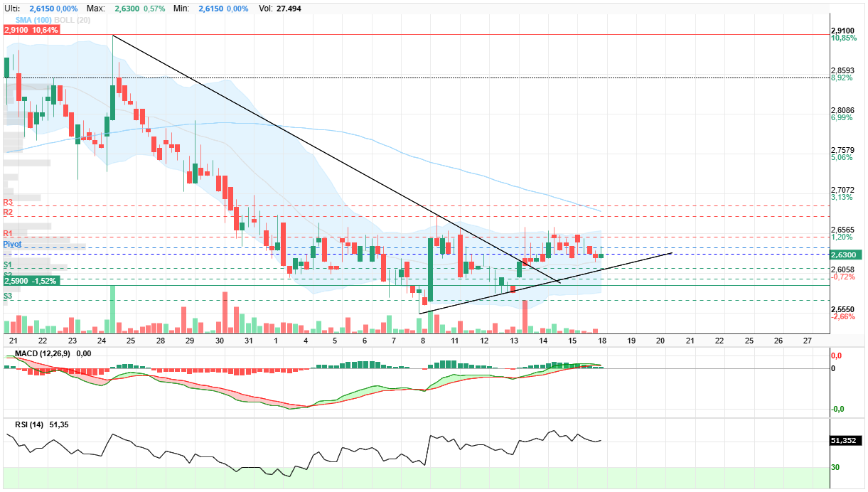Click the Ulti: label in header
The width and height of the screenshot is (868, 492).
click(x=12, y=8)
